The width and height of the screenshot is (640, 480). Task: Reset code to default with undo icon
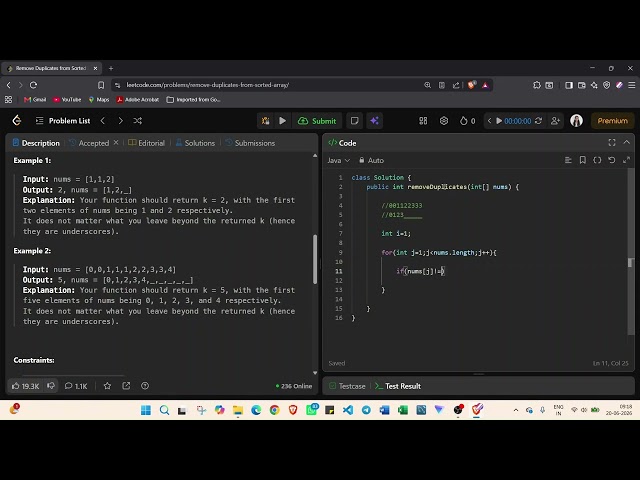coord(611,160)
